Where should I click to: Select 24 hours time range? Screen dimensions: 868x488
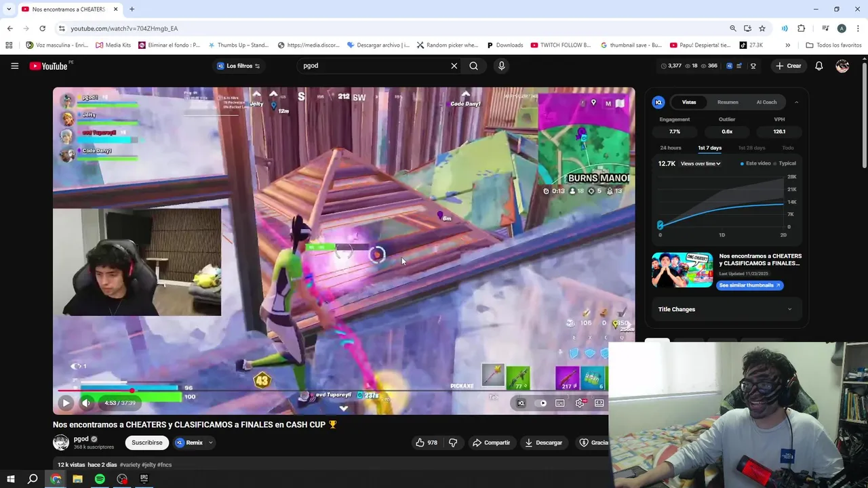click(670, 148)
